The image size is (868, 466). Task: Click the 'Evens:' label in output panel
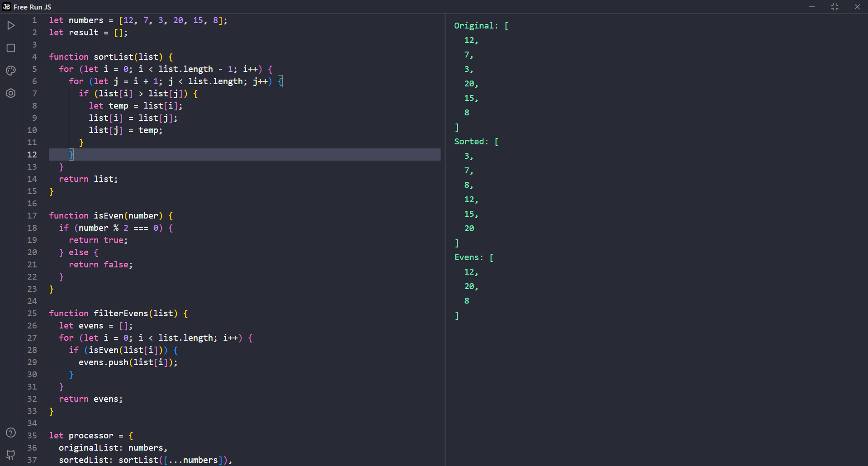coord(469,257)
